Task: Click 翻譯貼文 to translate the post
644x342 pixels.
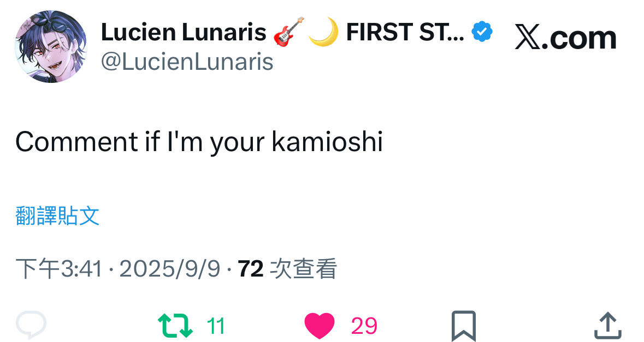Action: coord(57,217)
